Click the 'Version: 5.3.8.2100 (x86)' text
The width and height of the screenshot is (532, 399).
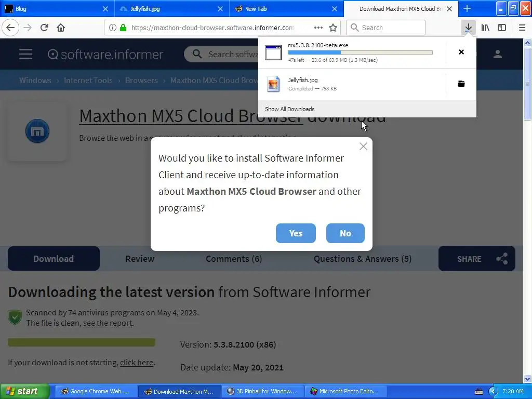(x=228, y=344)
